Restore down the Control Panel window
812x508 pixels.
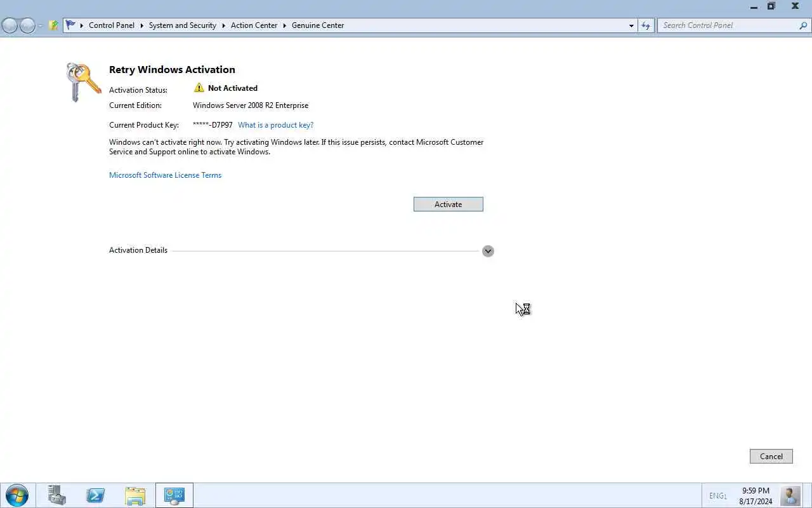(x=771, y=6)
